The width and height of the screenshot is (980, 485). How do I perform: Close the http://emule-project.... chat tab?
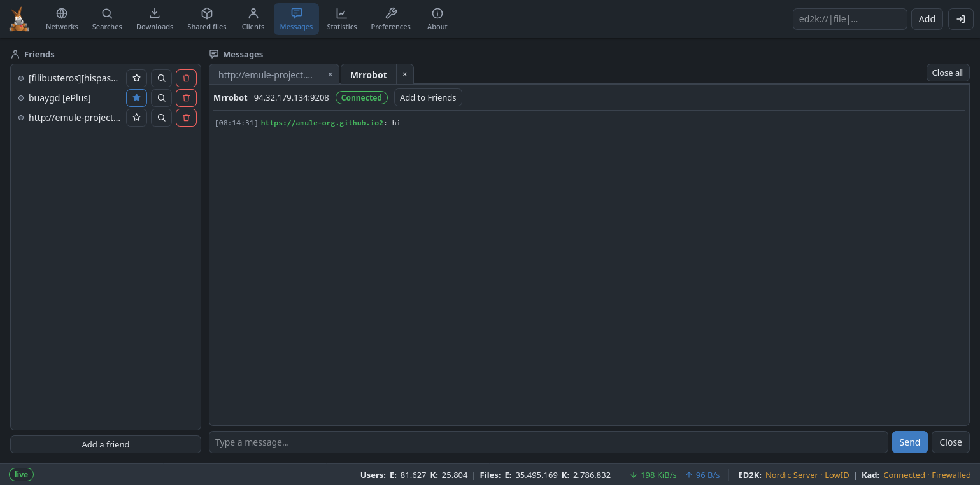tap(330, 74)
